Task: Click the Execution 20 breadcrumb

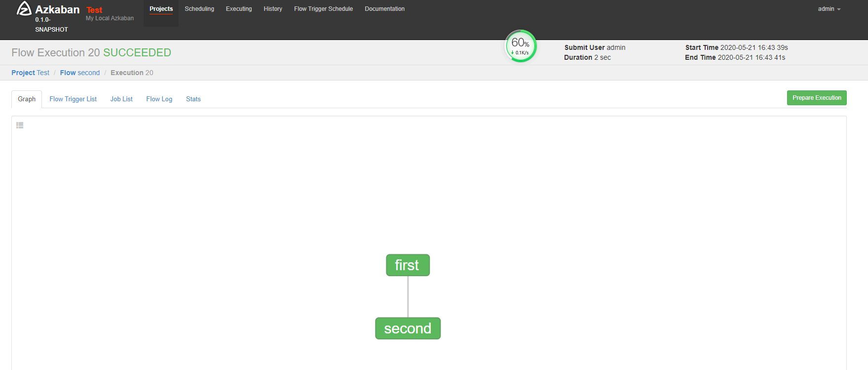Action: coord(132,73)
